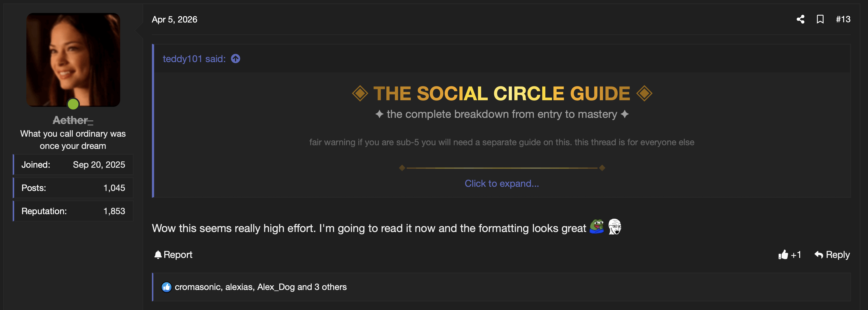Expand the quote with Click to expand
Image resolution: width=868 pixels, height=310 pixels.
pyautogui.click(x=502, y=184)
